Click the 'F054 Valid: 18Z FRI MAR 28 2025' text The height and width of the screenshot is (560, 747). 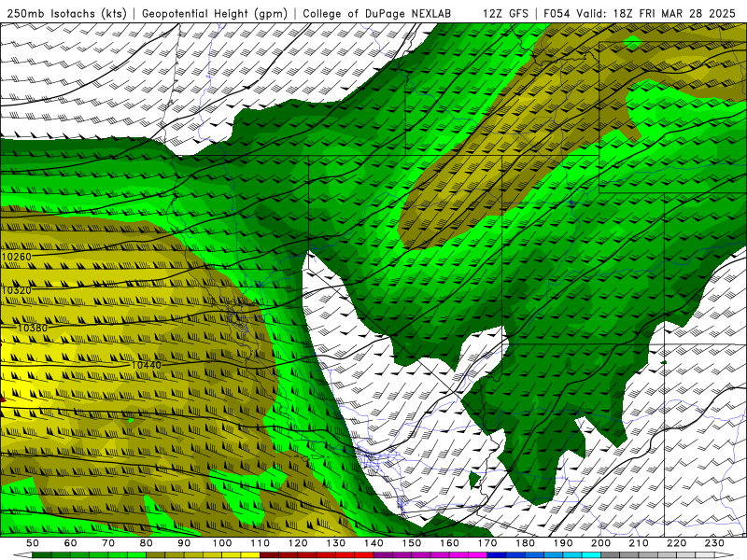pyautogui.click(x=640, y=13)
